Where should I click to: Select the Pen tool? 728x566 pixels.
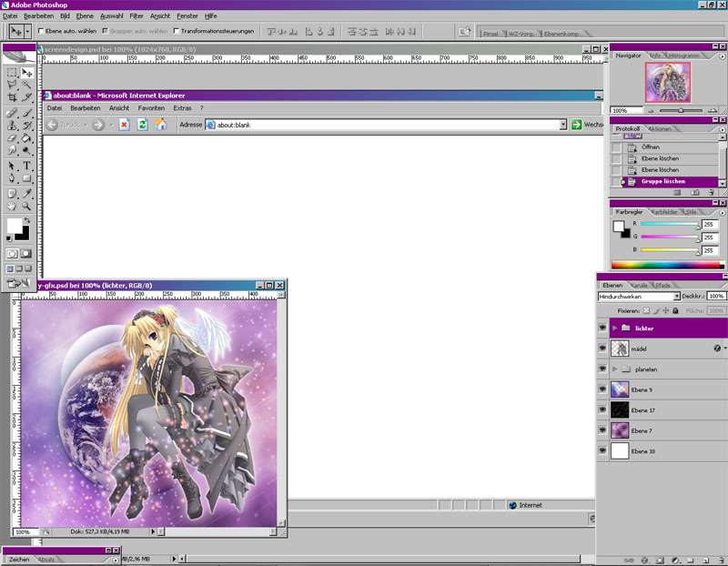pyautogui.click(x=12, y=178)
